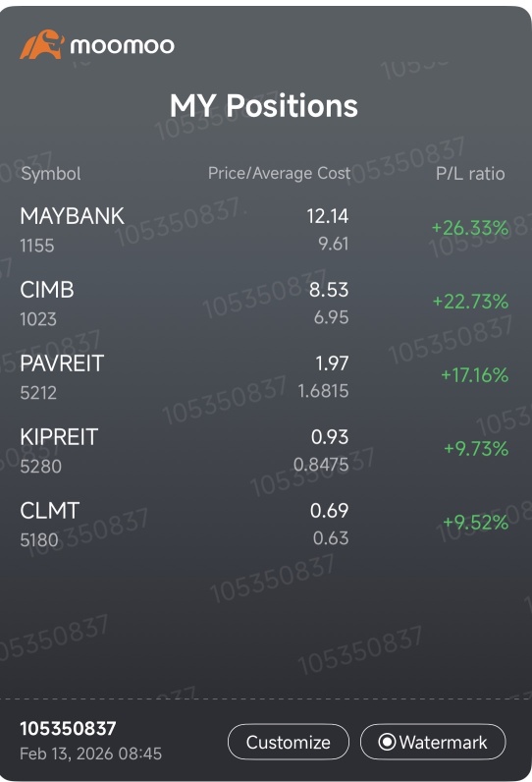Image resolution: width=532 pixels, height=782 pixels.
Task: Click the Watermark button
Action: pos(433,742)
